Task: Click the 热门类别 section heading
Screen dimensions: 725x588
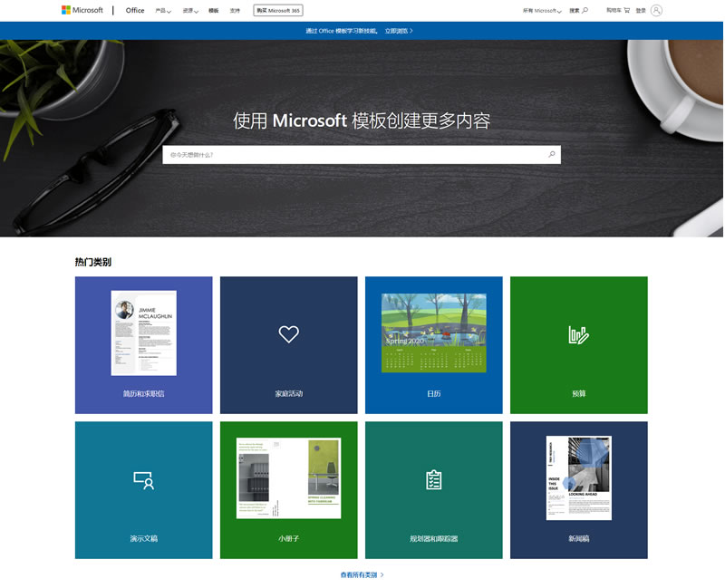Action: (93, 262)
